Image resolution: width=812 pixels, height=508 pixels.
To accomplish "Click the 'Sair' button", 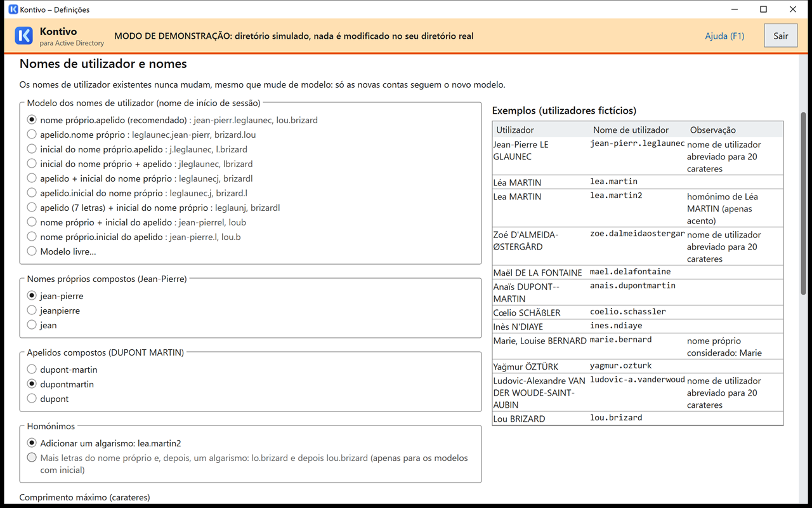I will coord(781,36).
